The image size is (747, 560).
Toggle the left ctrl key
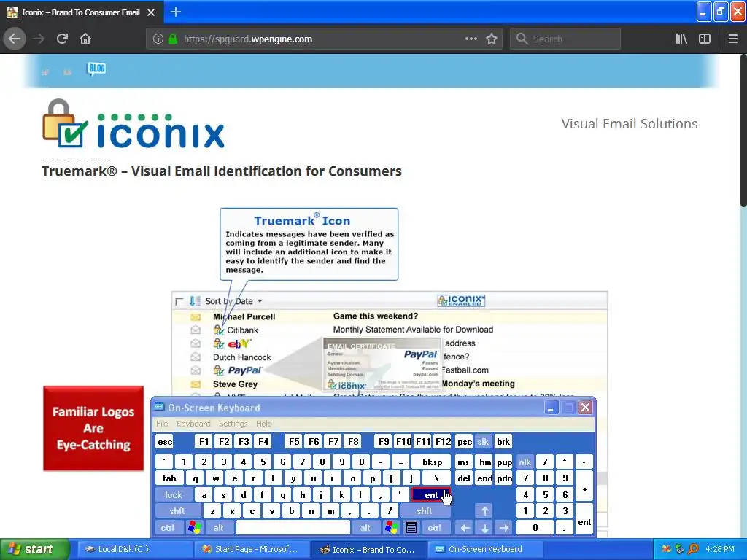167,528
